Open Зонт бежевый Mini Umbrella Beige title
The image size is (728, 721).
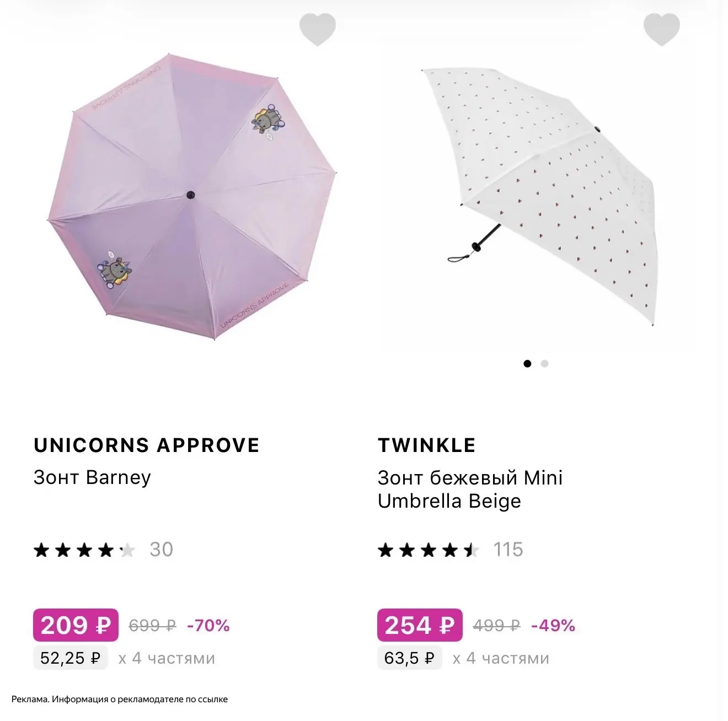click(470, 489)
